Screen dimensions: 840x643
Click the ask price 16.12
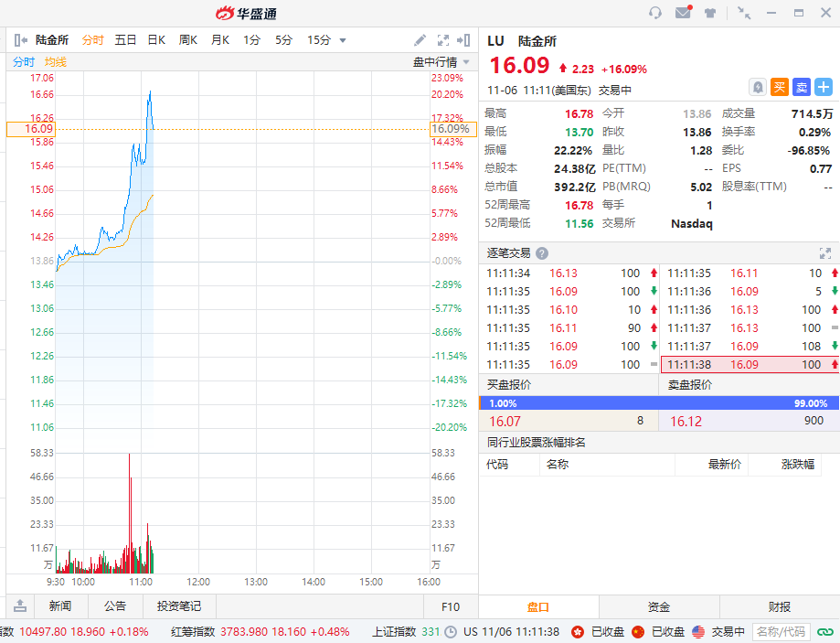686,422
